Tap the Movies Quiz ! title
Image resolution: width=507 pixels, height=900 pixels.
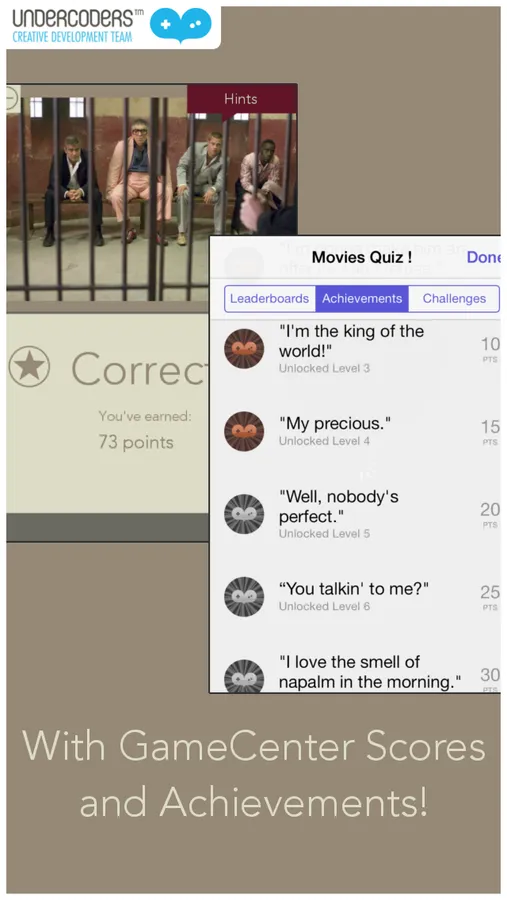point(362,257)
